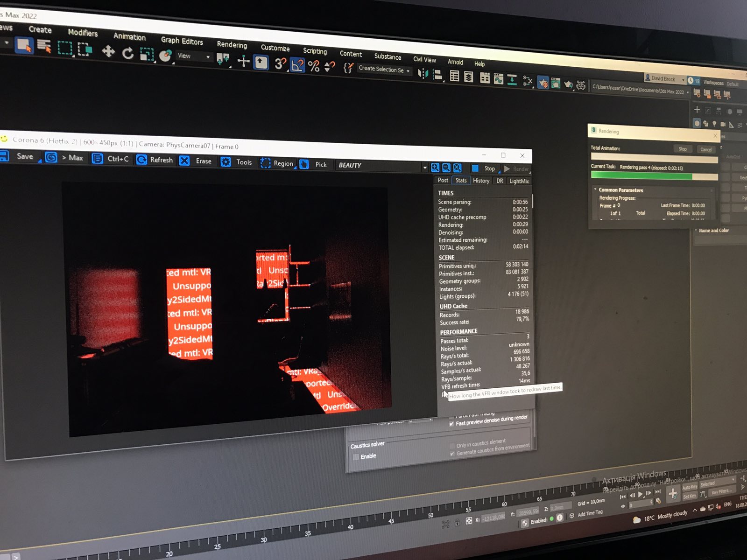Activate the Rotate tool icon
Screen dimensions: 747x560
pos(127,53)
